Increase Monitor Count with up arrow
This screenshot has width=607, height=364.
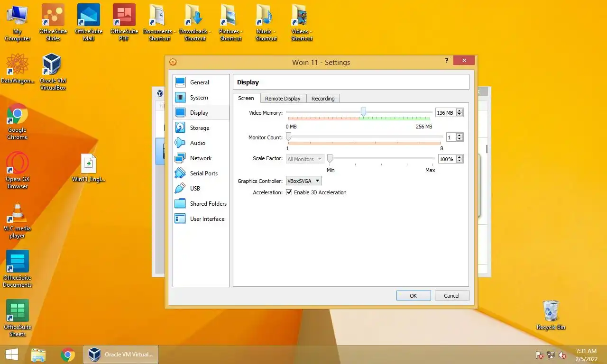(x=459, y=136)
